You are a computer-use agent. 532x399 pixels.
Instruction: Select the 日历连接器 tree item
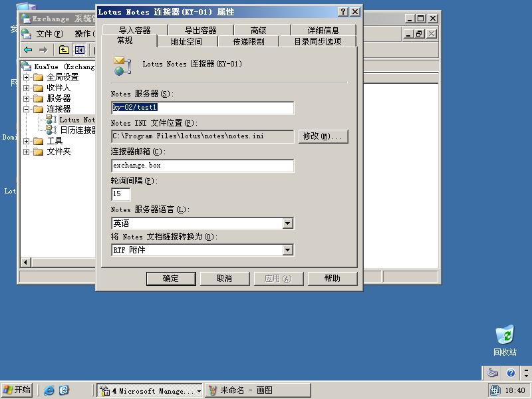(77, 130)
